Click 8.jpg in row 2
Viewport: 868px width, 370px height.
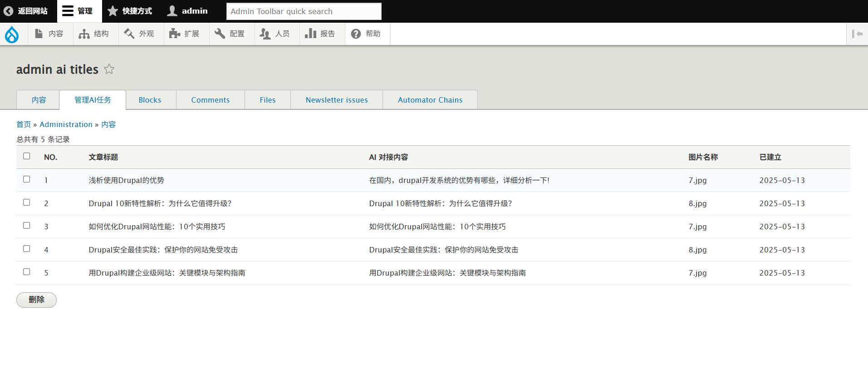(697, 203)
